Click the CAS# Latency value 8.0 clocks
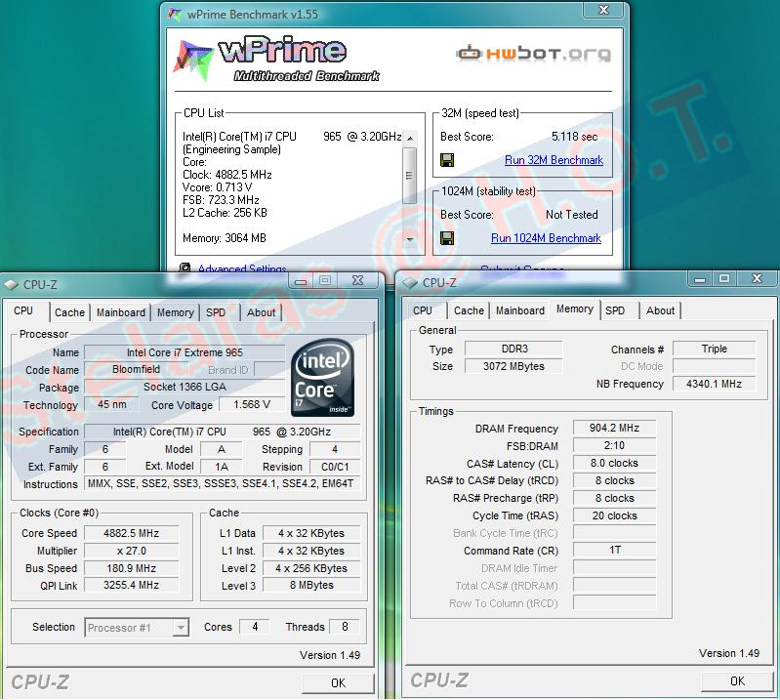 click(x=614, y=463)
